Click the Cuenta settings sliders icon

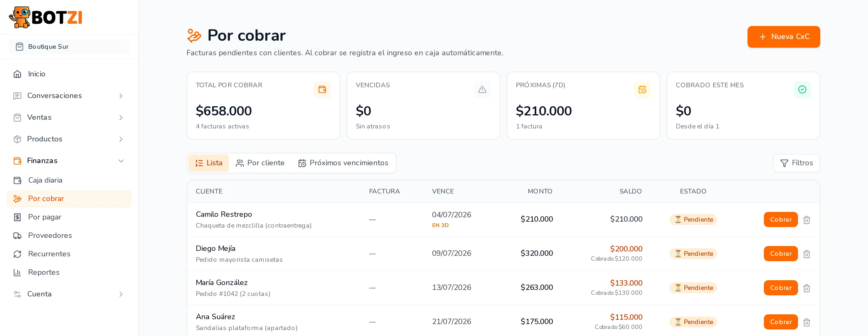pos(17,294)
